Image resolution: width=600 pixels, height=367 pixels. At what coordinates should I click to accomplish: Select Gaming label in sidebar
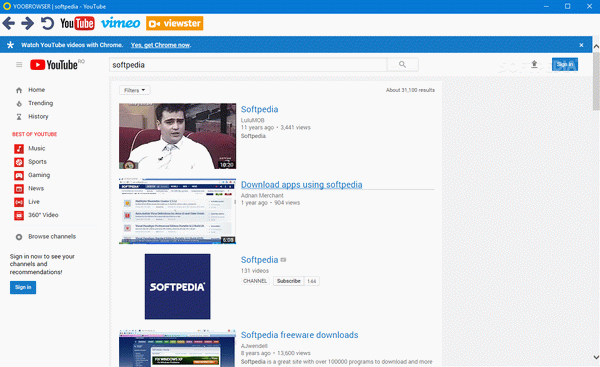pos(39,175)
